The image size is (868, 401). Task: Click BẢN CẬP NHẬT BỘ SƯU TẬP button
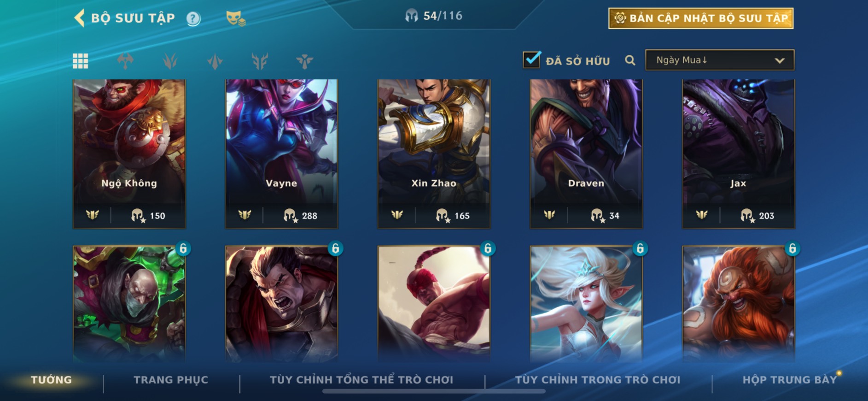point(701,18)
